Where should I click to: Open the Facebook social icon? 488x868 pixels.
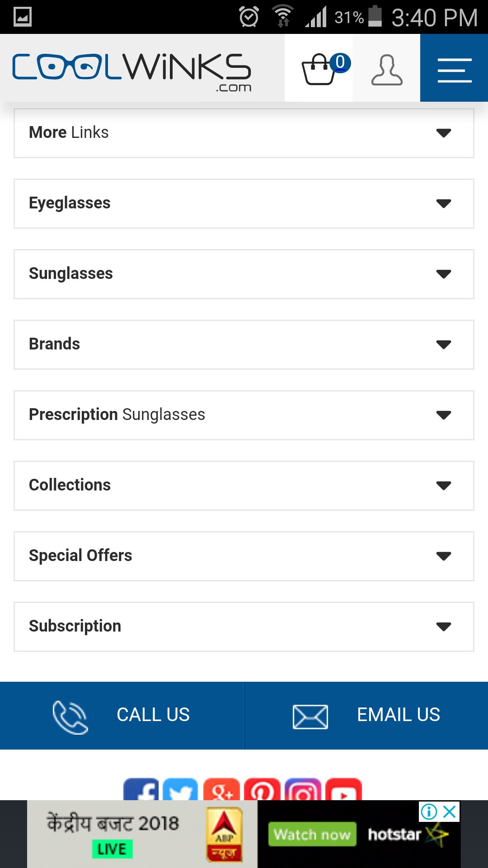tap(141, 789)
